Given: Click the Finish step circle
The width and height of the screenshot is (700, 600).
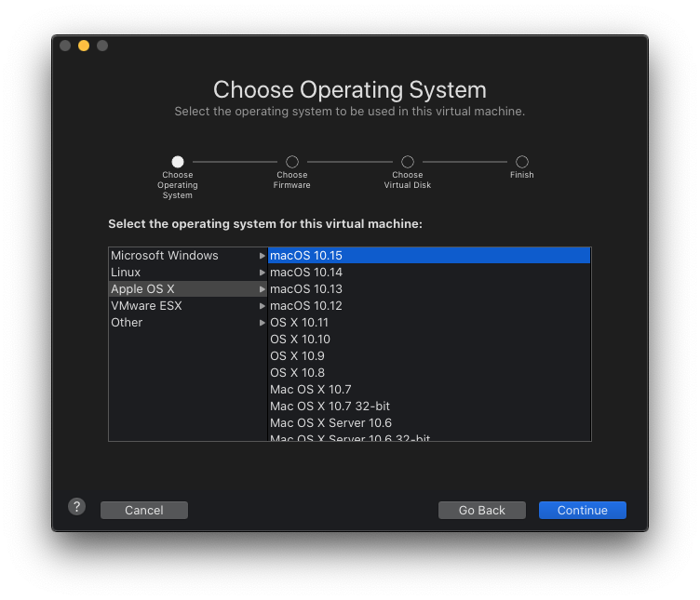Looking at the screenshot, I should tap(522, 162).
